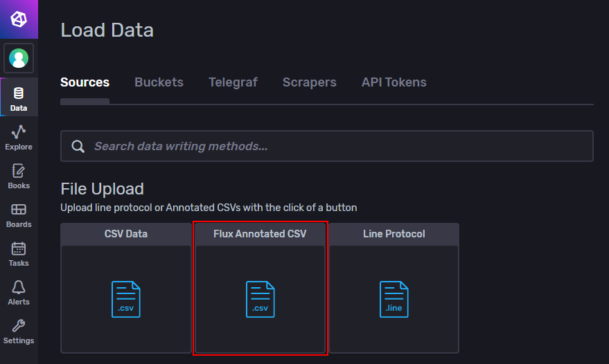The image size is (609, 364).
Task: Open the user account avatar
Action: pos(19,58)
